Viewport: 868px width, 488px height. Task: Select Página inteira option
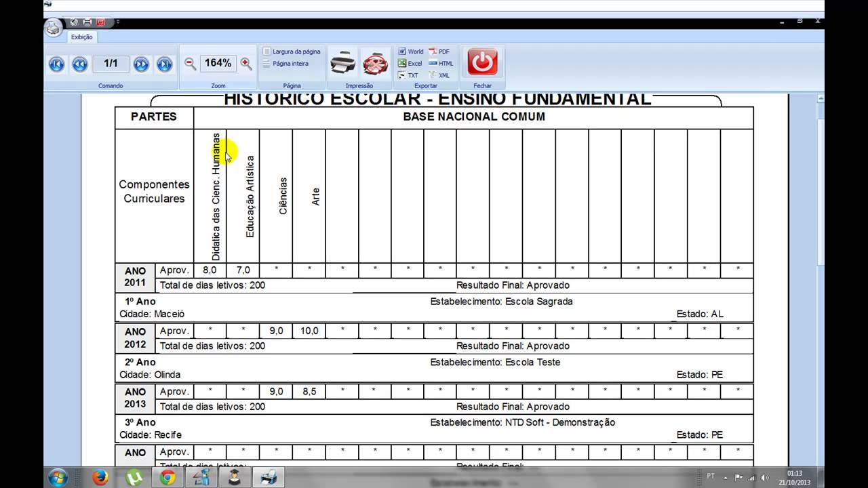[x=286, y=64]
